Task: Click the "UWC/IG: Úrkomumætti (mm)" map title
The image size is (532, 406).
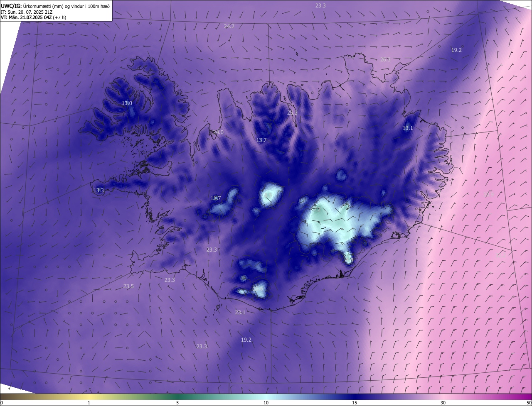Action: [x=55, y=6]
